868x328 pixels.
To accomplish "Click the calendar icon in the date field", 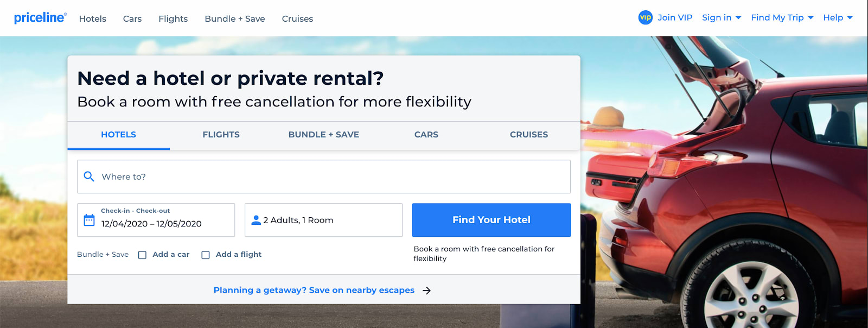I will (x=88, y=220).
